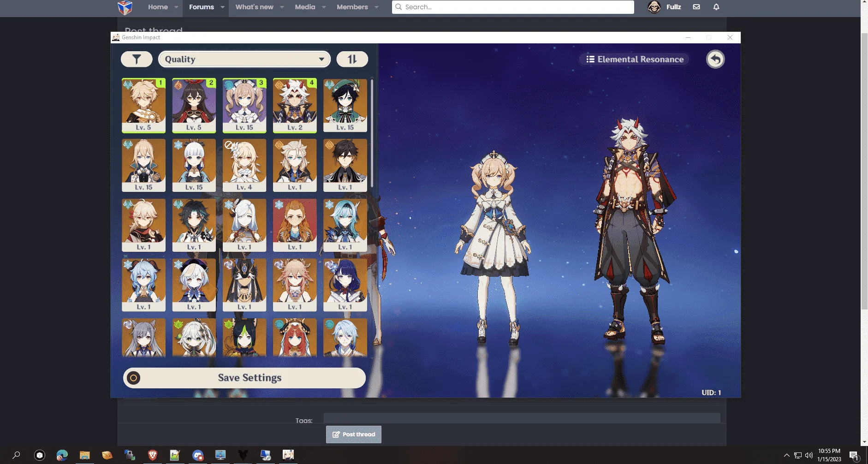
Task: Choose the Shenhe Lv. 1 character card
Action: point(244,225)
